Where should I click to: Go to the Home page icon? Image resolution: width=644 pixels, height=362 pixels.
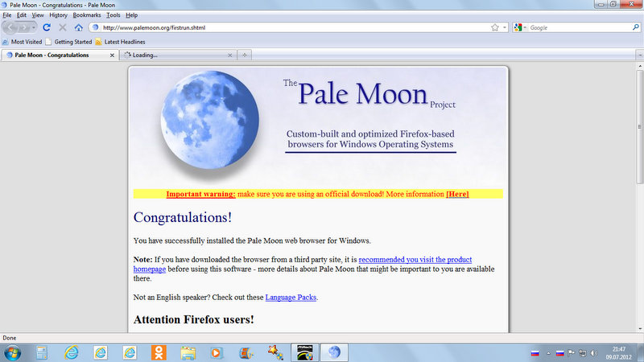click(x=78, y=27)
